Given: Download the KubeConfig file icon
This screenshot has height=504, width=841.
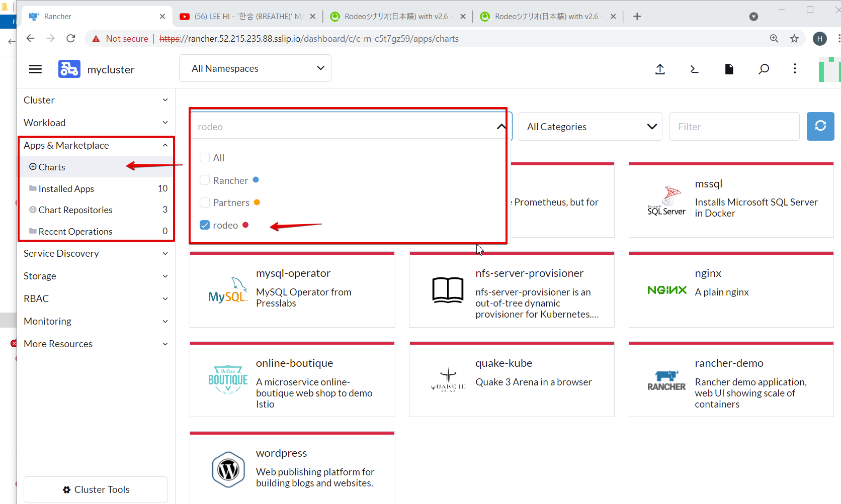Looking at the screenshot, I should tap(729, 69).
